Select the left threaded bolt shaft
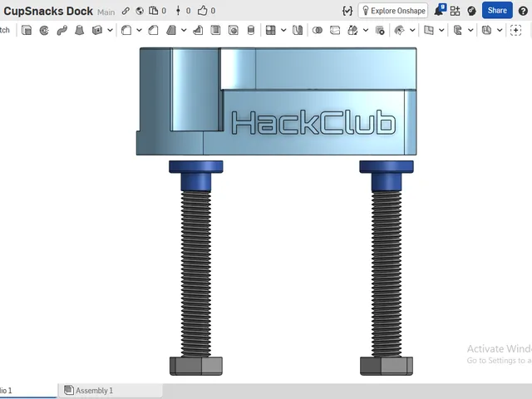Viewport: 532px width, 399px height. tap(196, 273)
